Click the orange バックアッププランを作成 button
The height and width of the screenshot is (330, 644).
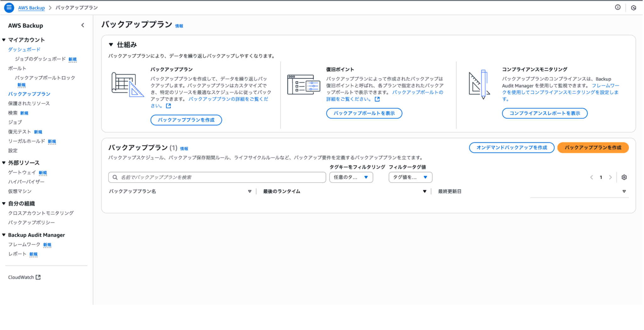click(592, 147)
